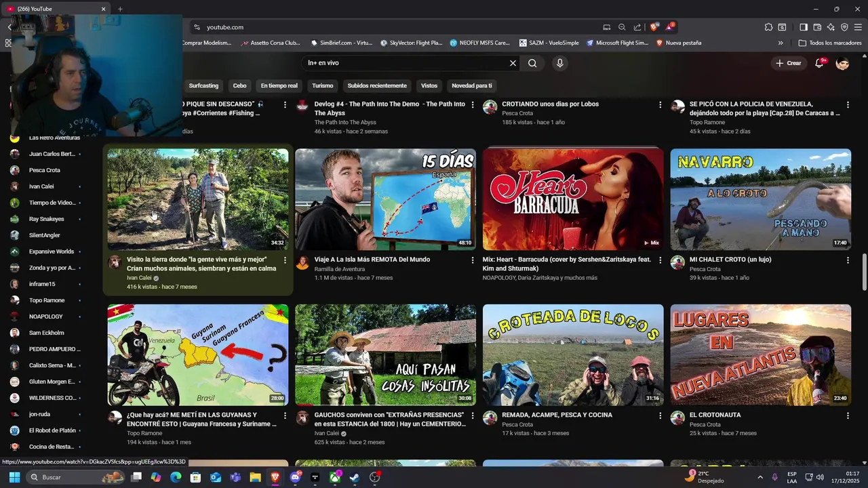Open File Explorer from taskbar
Image resolution: width=868 pixels, height=488 pixels.
[255, 477]
